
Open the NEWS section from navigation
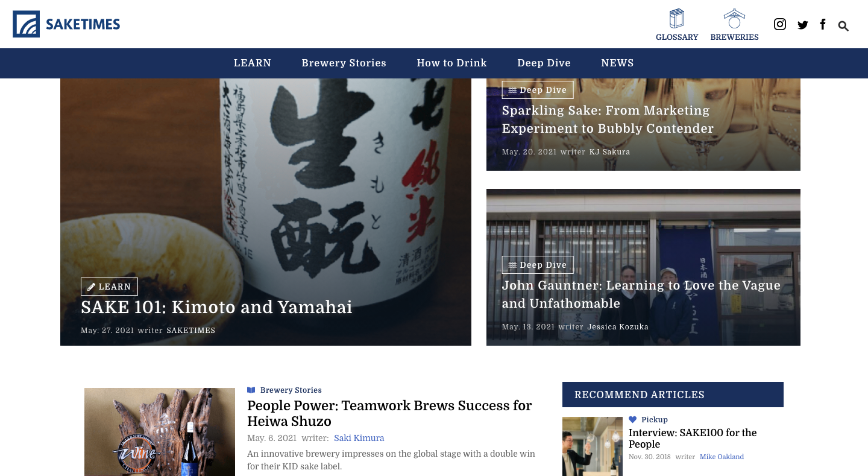[617, 63]
